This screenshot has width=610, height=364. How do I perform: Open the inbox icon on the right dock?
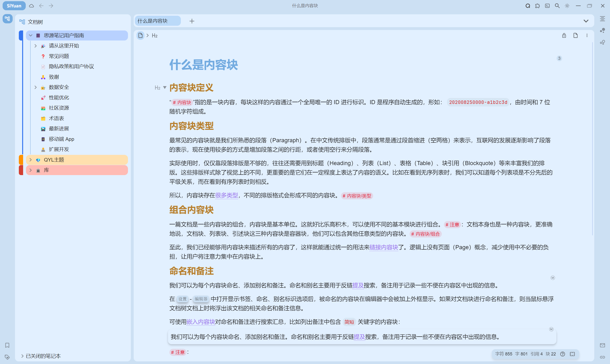602,345
